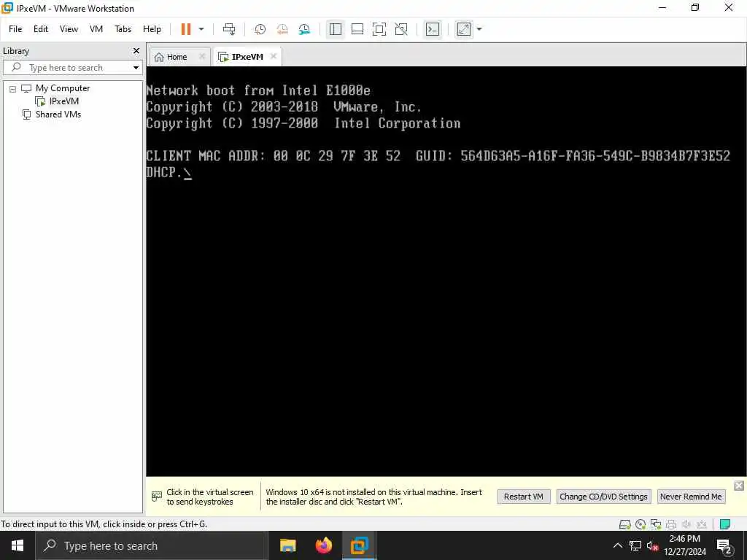Open the power options arrow next to Suspend
747x560 pixels.
point(201,29)
